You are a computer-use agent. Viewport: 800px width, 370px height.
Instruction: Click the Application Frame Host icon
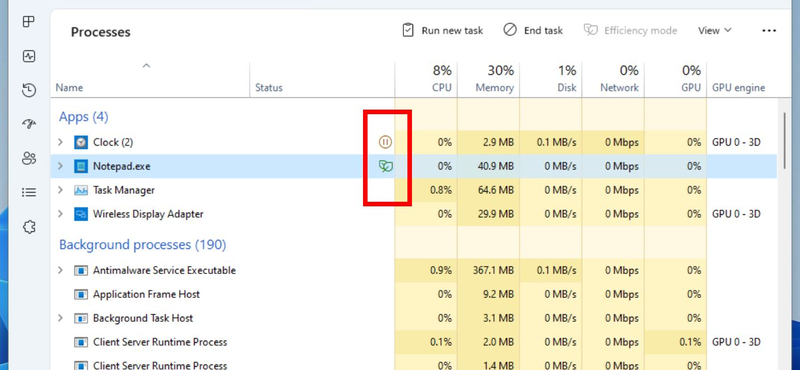pyautogui.click(x=81, y=294)
